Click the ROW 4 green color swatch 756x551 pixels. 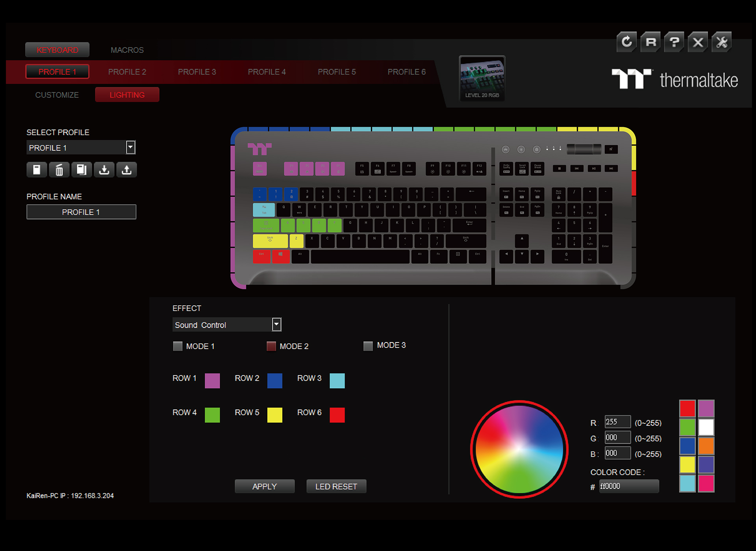click(212, 415)
